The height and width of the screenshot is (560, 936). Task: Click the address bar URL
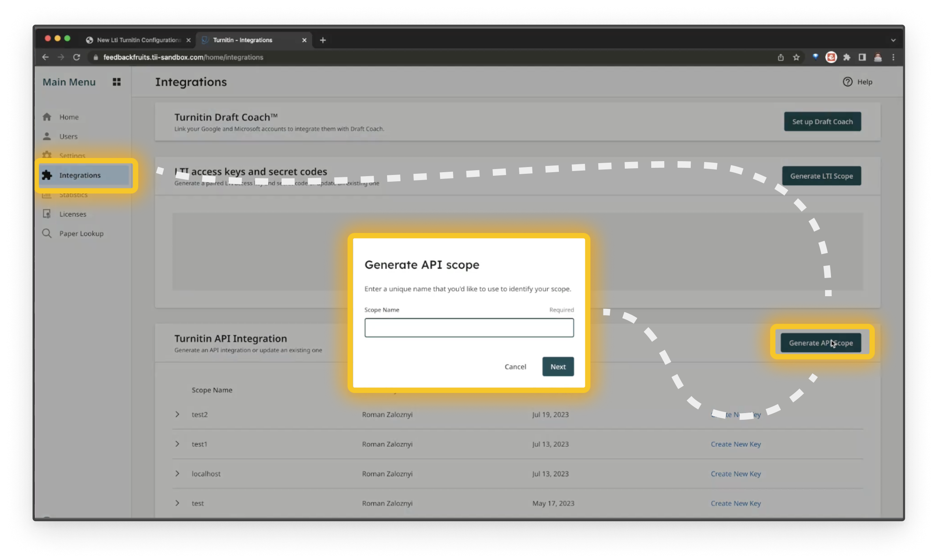pos(183,57)
